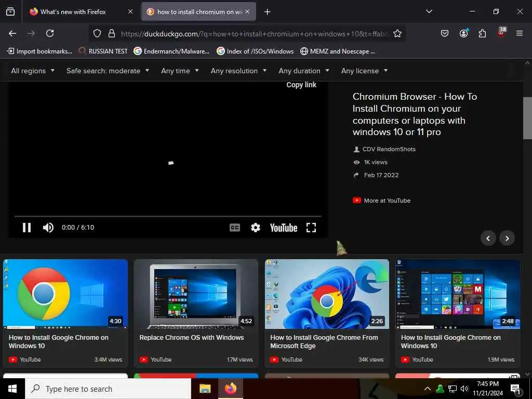Click the 1.9M views video title link

click(450, 342)
